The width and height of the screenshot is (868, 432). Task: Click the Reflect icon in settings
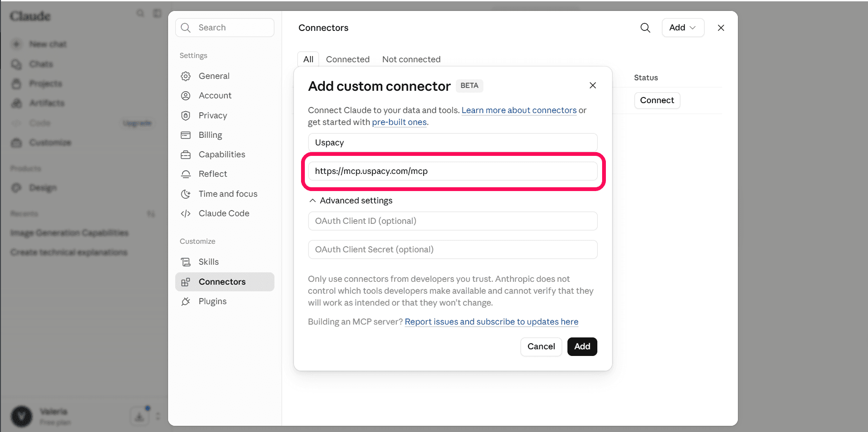pyautogui.click(x=186, y=174)
